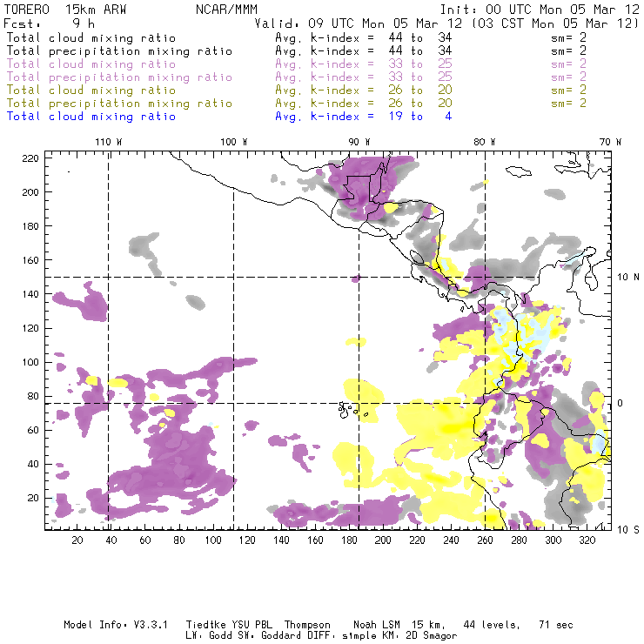Click the '10 N' latitude label

coord(628,278)
